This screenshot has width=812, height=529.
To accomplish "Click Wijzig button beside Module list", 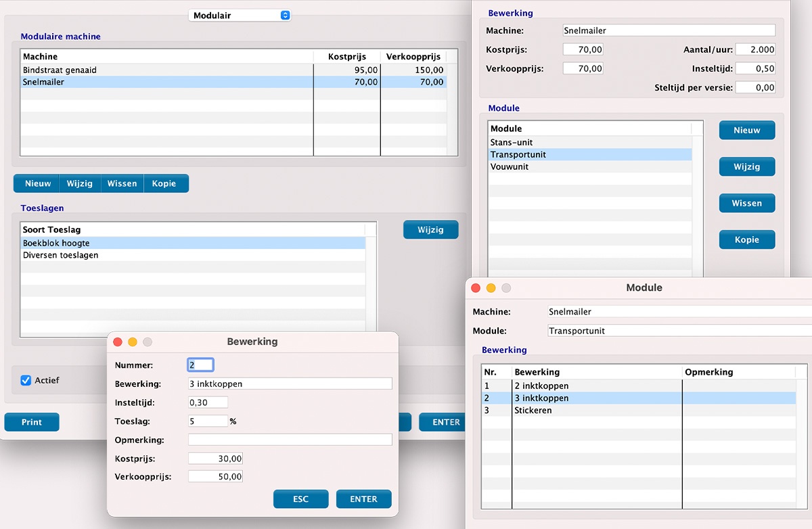I will click(x=747, y=167).
